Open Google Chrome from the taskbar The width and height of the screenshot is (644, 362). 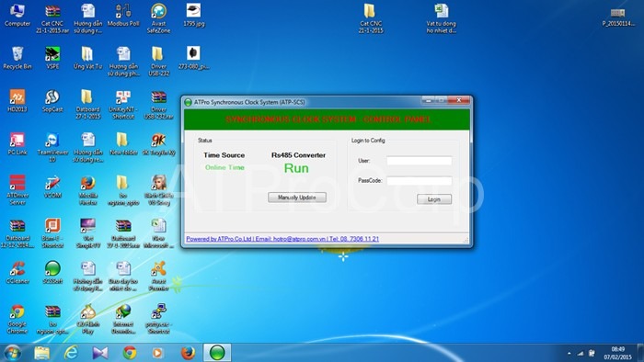tap(130, 353)
